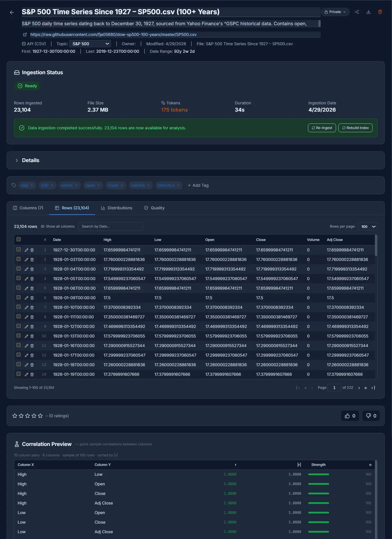
Task: Click the dataset title field
Action: (x=171, y=12)
